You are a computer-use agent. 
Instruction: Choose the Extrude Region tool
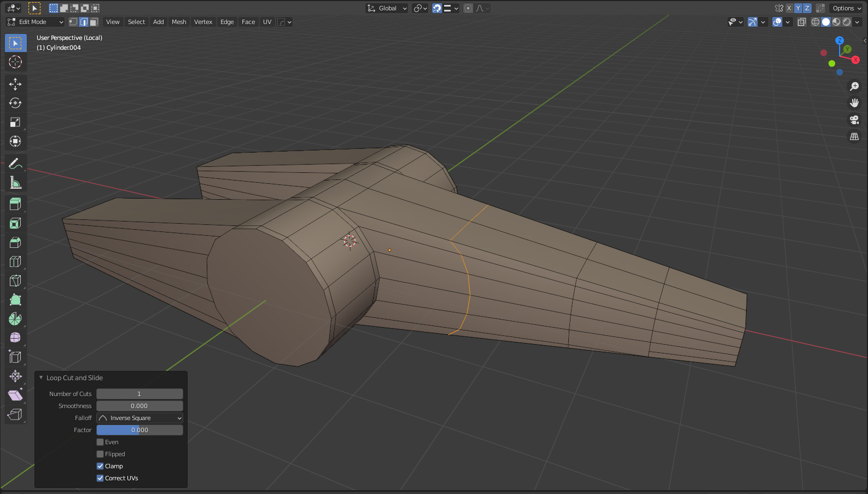(15, 204)
